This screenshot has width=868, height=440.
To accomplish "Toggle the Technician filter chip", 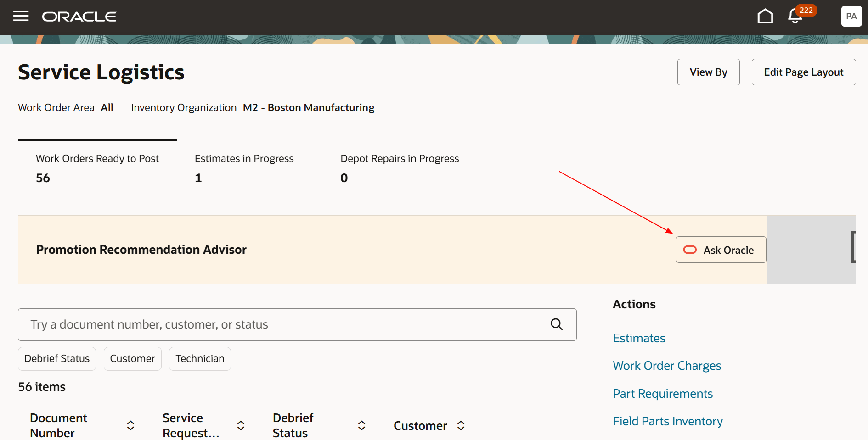I will pyautogui.click(x=199, y=358).
